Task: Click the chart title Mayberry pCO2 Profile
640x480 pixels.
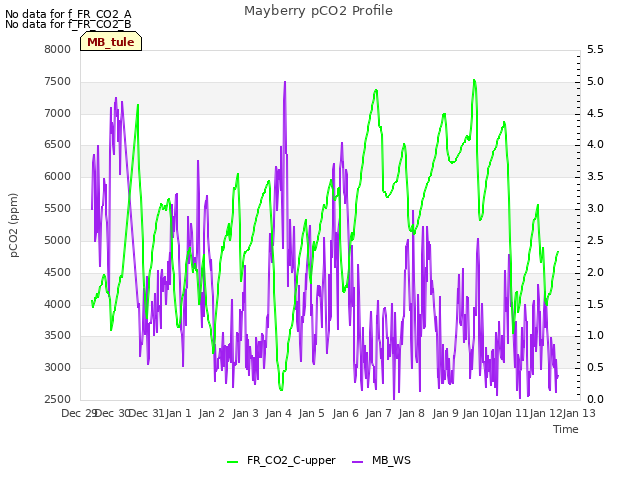Action: tap(318, 11)
